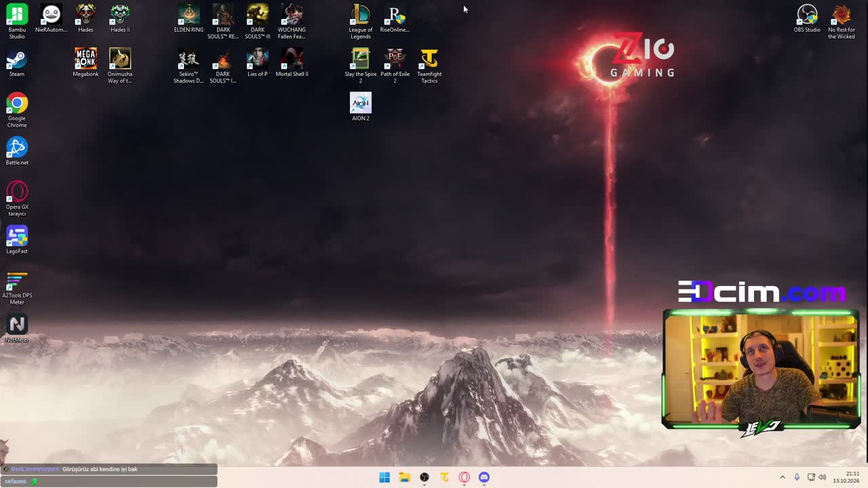Screen dimensions: 868x488
Task: Open the volume control in system tray
Action: pyautogui.click(x=823, y=477)
